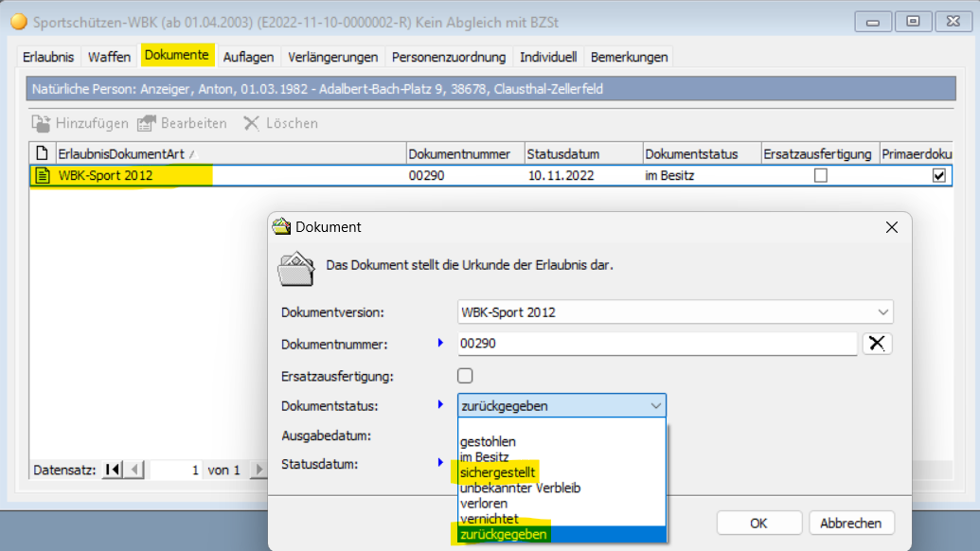Viewport: 980px width, 551px height.
Task: Choose 'unbekannter Verbleib' in dropdown list
Action: 520,488
